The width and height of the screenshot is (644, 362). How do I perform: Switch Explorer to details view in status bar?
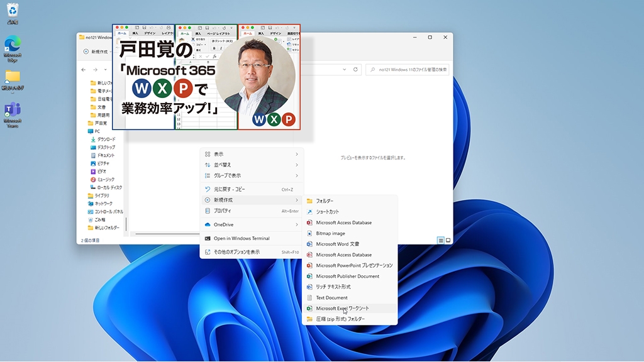click(x=440, y=241)
